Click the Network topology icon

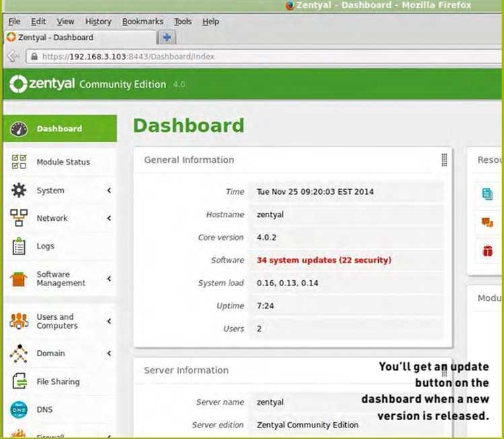coord(19,217)
